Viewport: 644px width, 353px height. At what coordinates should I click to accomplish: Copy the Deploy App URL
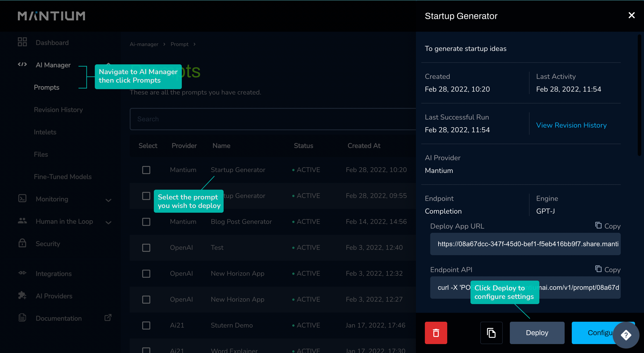[x=608, y=226]
